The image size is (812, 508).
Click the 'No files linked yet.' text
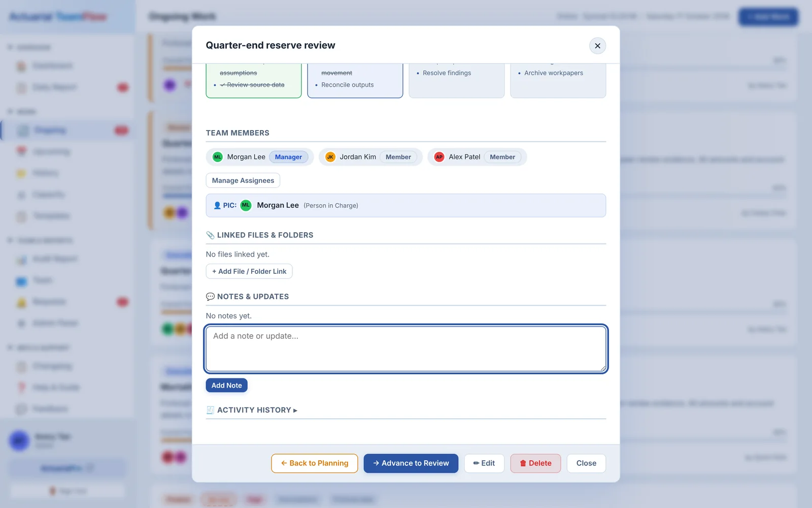238,255
